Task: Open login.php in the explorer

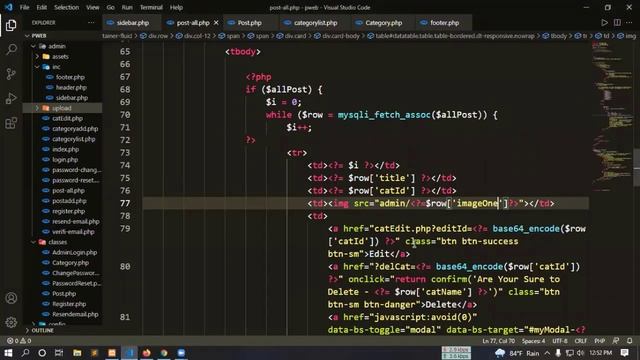Action: tap(65, 160)
